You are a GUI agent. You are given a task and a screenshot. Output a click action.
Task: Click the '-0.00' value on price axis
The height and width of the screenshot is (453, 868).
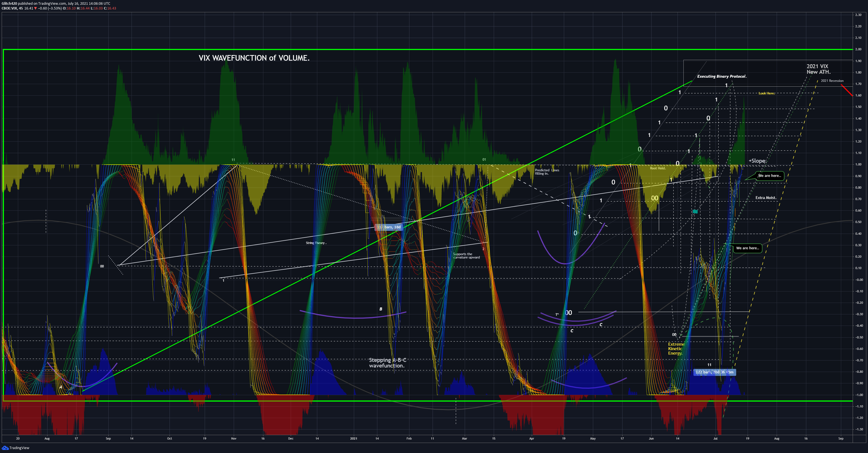859,280
